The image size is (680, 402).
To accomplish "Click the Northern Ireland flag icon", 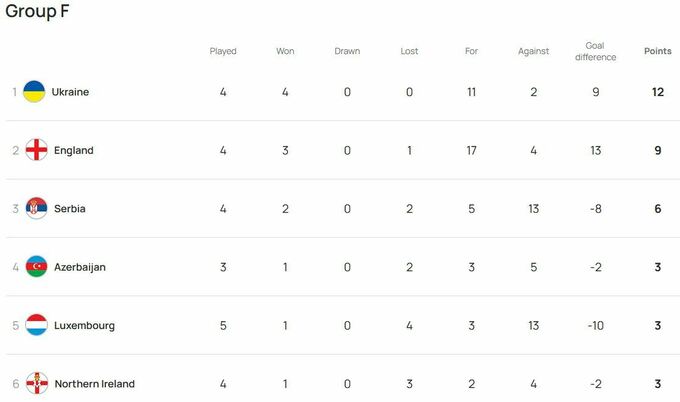I will pos(36,383).
